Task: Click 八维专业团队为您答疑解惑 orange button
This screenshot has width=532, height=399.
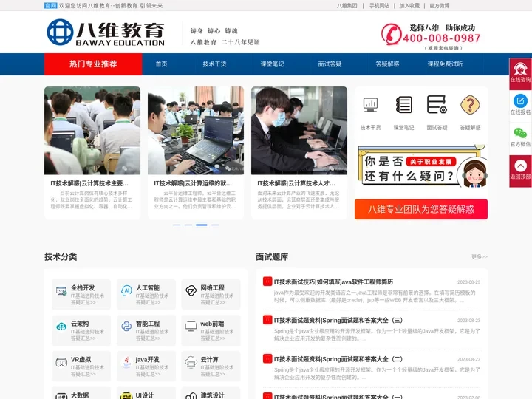Action: click(x=421, y=209)
